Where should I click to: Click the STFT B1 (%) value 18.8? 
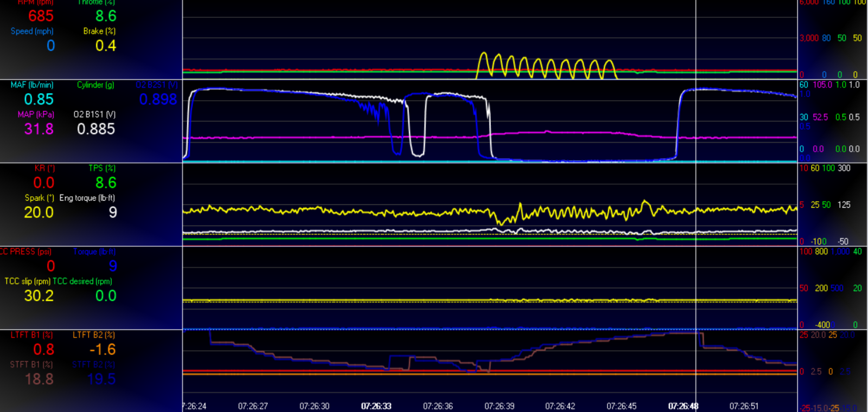coord(39,379)
